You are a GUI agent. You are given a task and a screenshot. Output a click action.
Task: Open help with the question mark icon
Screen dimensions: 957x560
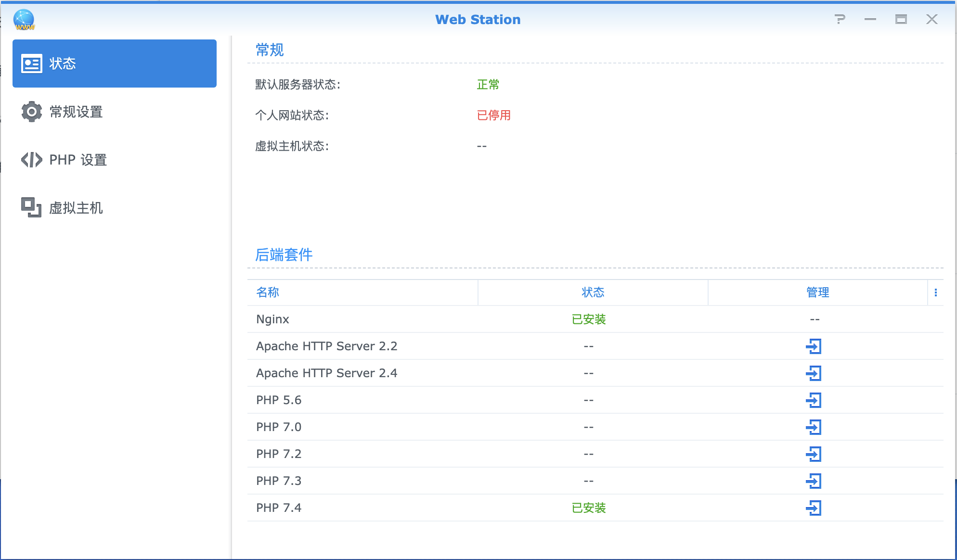(x=840, y=19)
